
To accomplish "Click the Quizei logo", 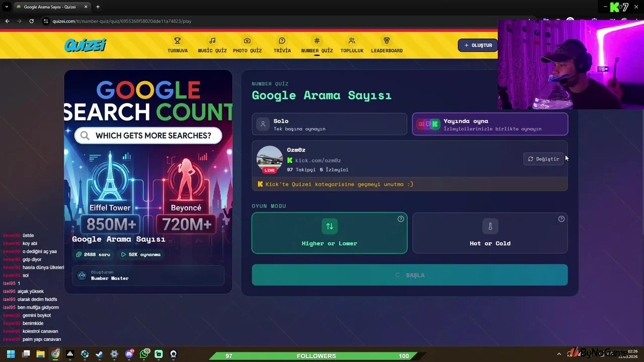I will 85,45.
